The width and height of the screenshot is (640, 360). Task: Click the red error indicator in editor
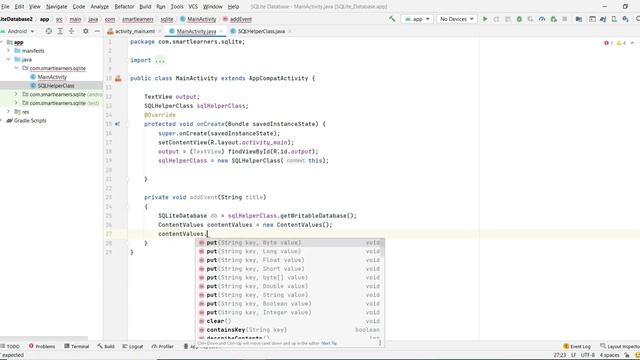tap(608, 43)
